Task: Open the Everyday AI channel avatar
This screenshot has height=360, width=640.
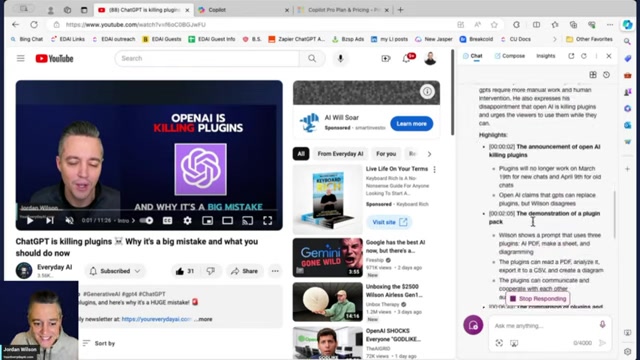Action: (x=24, y=271)
